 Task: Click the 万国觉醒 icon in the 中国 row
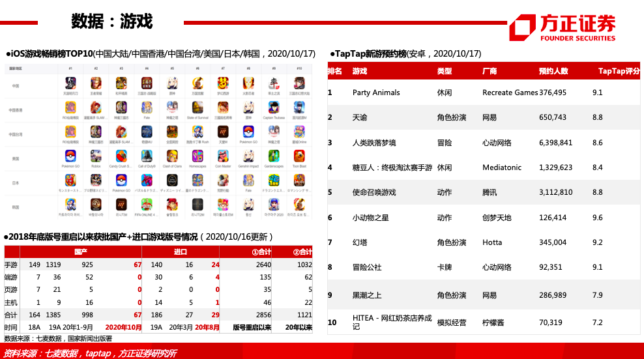tap(198, 83)
